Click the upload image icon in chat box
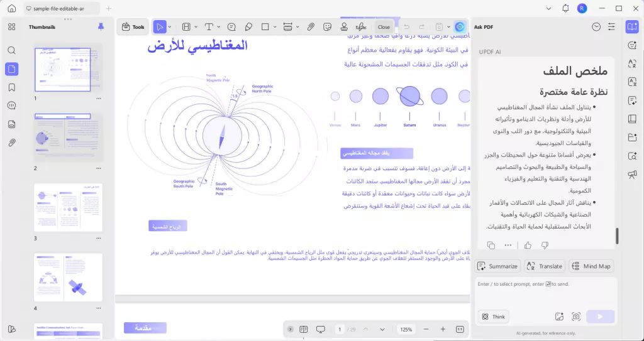 pyautogui.click(x=559, y=317)
